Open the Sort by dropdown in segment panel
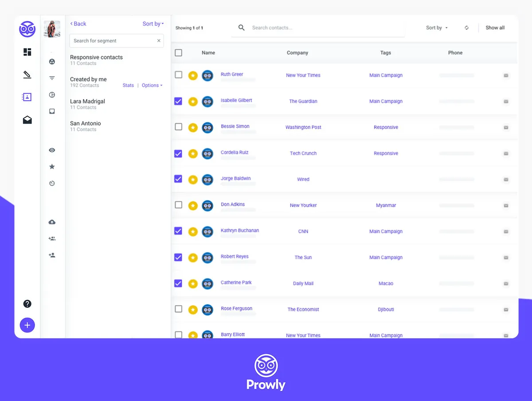The height and width of the screenshot is (401, 532). pyautogui.click(x=153, y=24)
